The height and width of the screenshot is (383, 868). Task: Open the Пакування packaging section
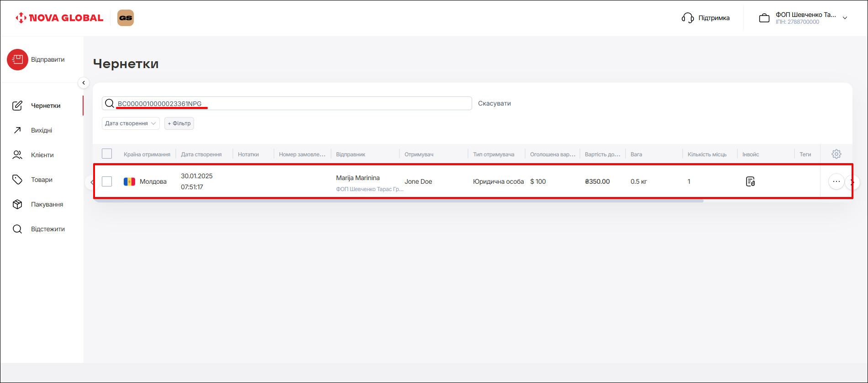(x=47, y=204)
